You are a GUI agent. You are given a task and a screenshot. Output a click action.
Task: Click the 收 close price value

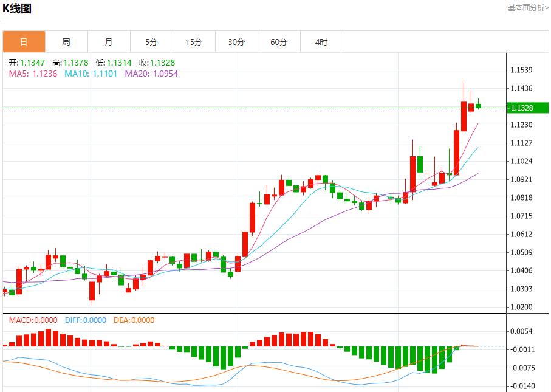pos(159,61)
